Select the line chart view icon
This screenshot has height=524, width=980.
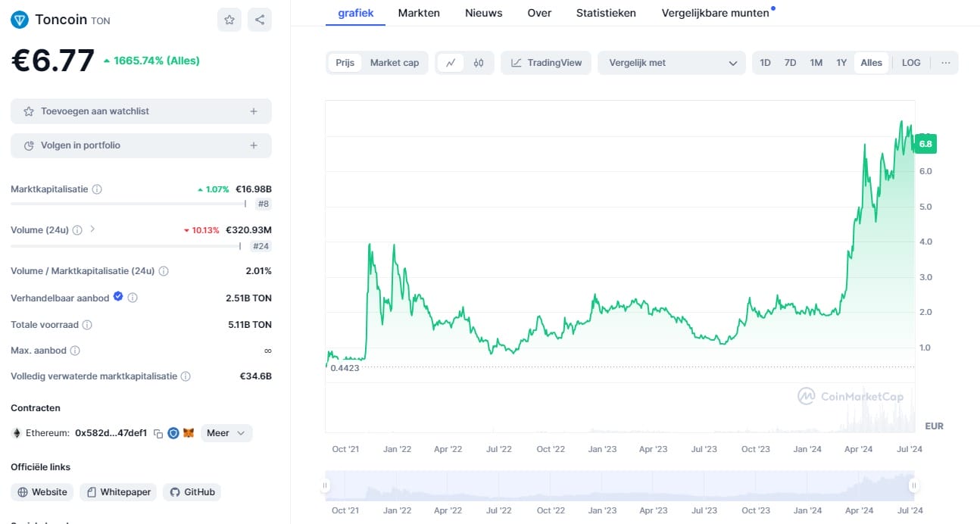click(x=451, y=63)
